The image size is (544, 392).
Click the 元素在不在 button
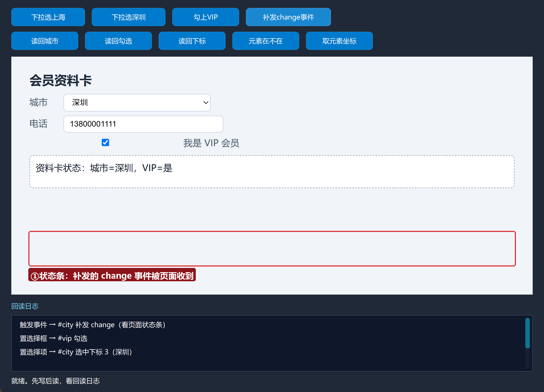[266, 41]
